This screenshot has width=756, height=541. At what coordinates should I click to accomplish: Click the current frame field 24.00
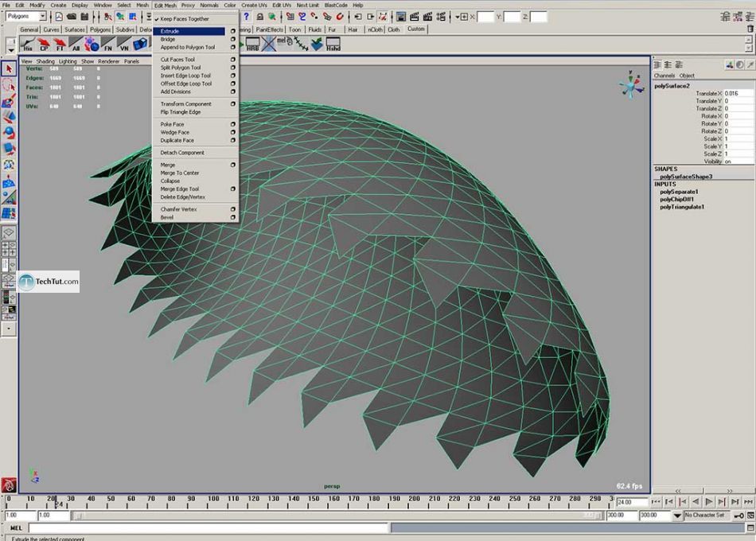631,502
